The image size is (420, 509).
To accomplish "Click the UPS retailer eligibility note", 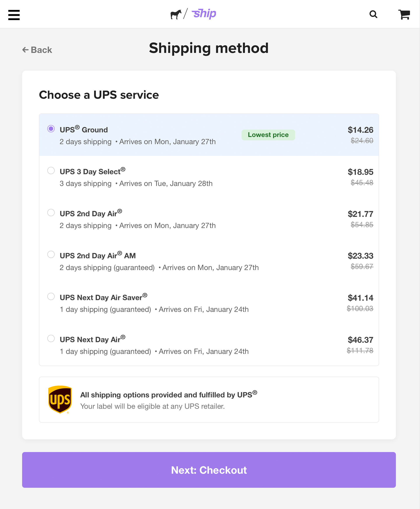I will [152, 406].
